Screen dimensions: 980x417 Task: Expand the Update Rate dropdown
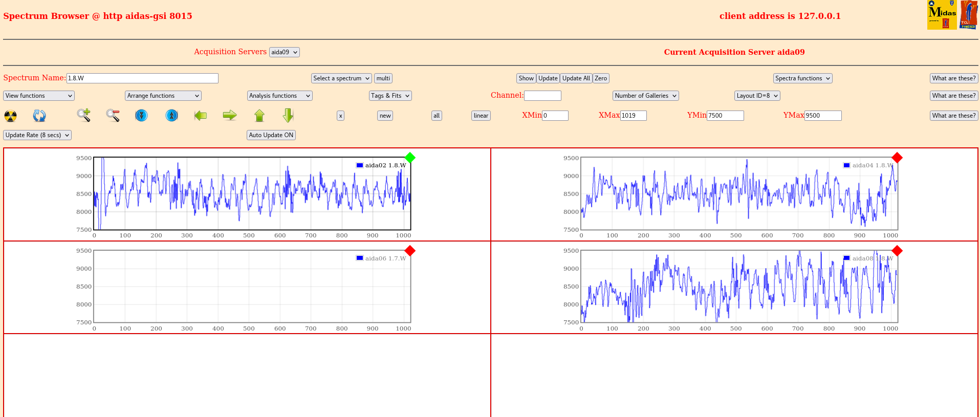click(37, 135)
